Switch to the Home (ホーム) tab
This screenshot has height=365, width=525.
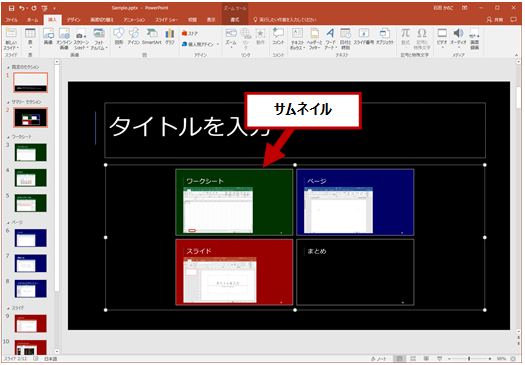pyautogui.click(x=33, y=20)
